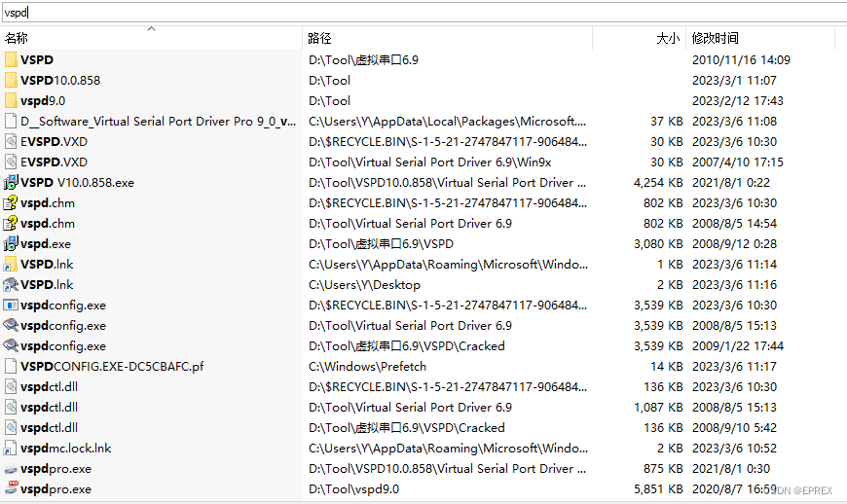Image resolution: width=847 pixels, height=504 pixels.
Task: Click path D:\Tool\vspd9.0
Action: click(x=353, y=488)
